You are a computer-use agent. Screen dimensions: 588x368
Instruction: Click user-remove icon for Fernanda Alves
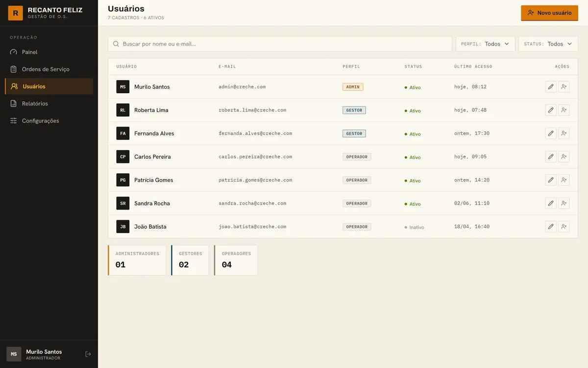(564, 133)
